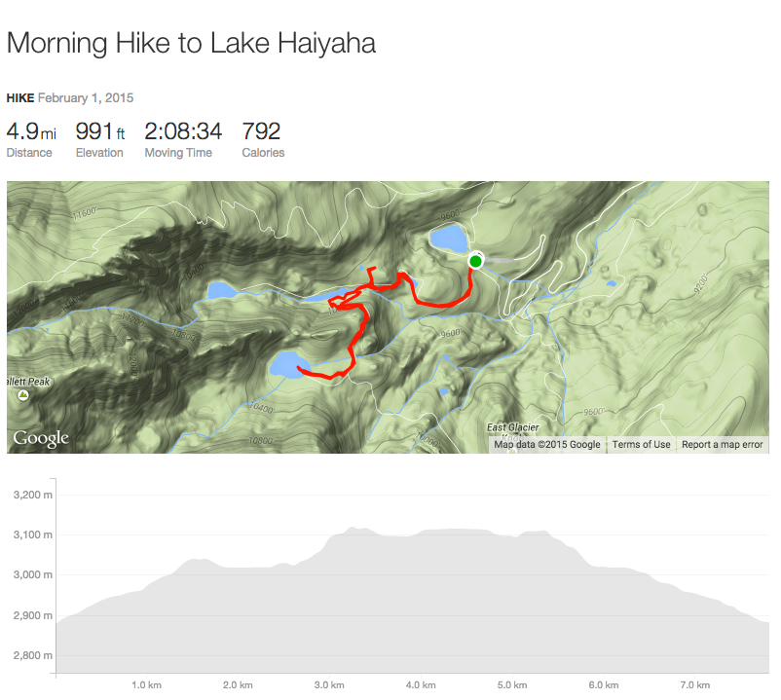Click the February 1, 2015 date
The height and width of the screenshot is (700, 781).
pos(86,98)
